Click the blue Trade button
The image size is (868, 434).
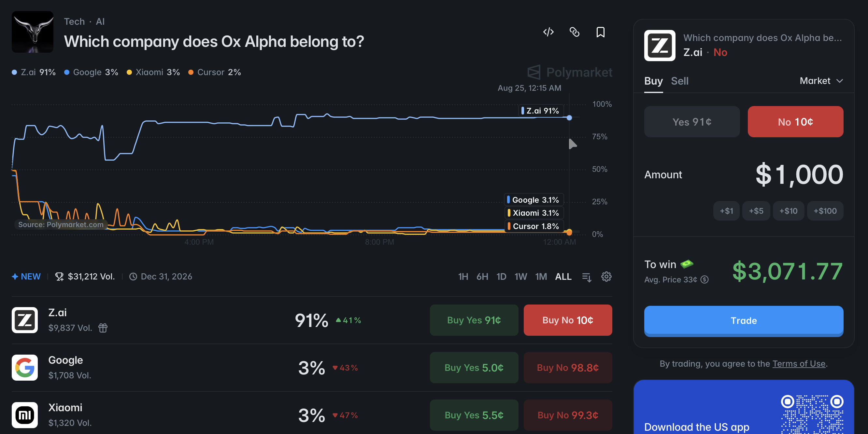click(743, 320)
